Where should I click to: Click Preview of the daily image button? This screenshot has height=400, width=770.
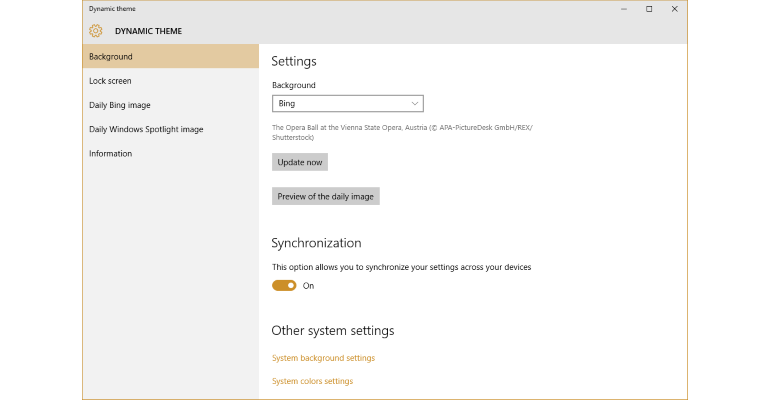pos(326,196)
